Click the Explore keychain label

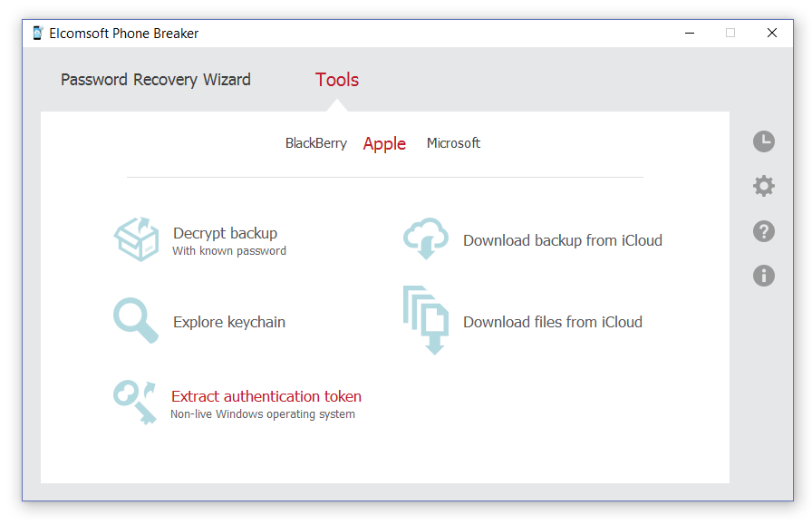(x=229, y=322)
